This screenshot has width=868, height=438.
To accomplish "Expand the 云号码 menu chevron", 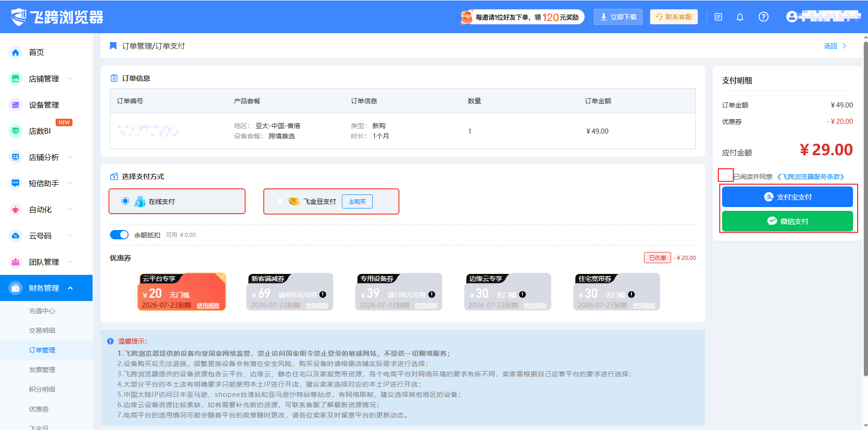I will (x=70, y=236).
